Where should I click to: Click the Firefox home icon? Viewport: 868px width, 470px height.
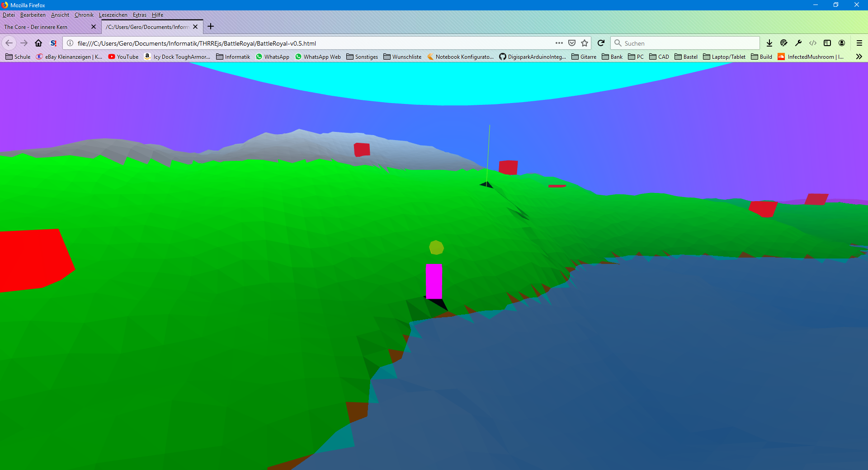[x=38, y=43]
